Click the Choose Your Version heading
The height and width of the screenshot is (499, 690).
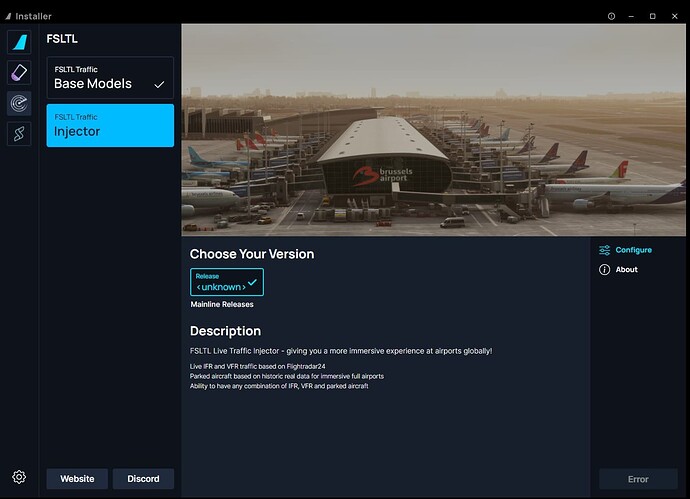point(252,254)
